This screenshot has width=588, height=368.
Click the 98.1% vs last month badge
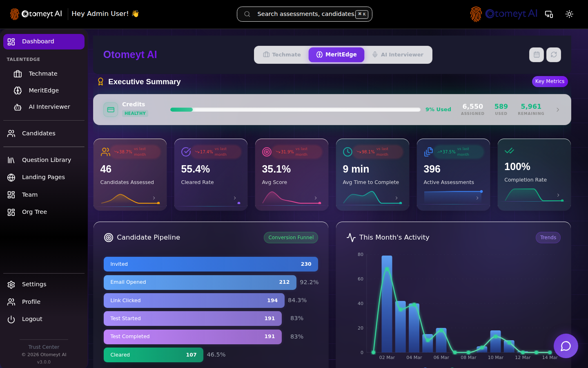click(378, 152)
